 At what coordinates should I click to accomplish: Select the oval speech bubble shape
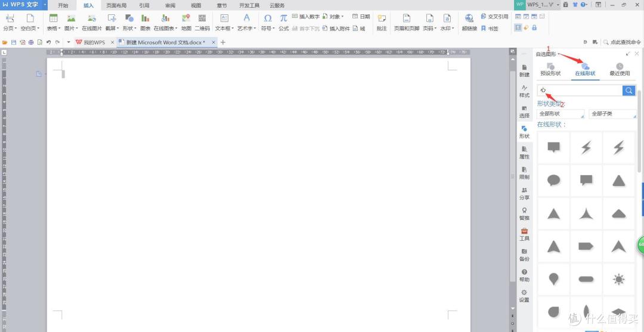pyautogui.click(x=553, y=180)
